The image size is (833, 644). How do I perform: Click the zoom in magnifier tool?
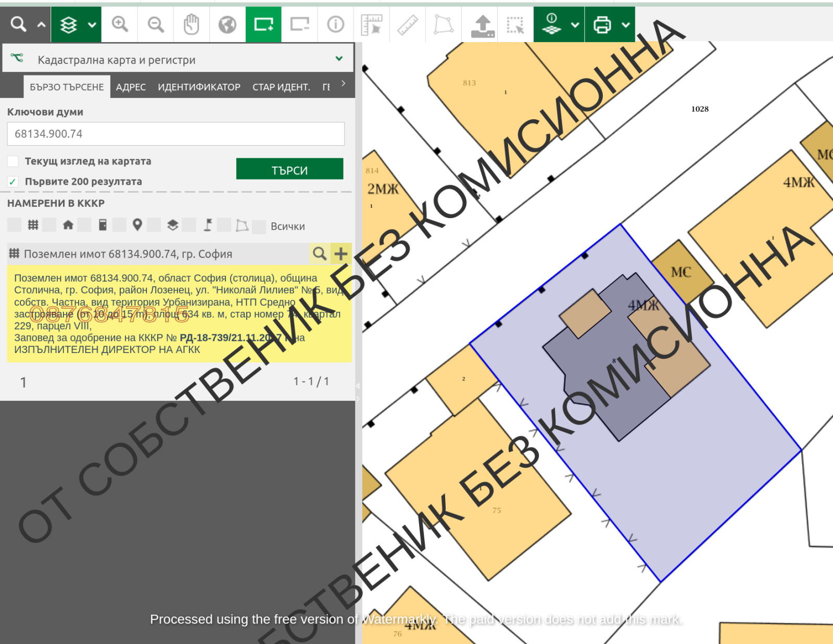pos(120,24)
